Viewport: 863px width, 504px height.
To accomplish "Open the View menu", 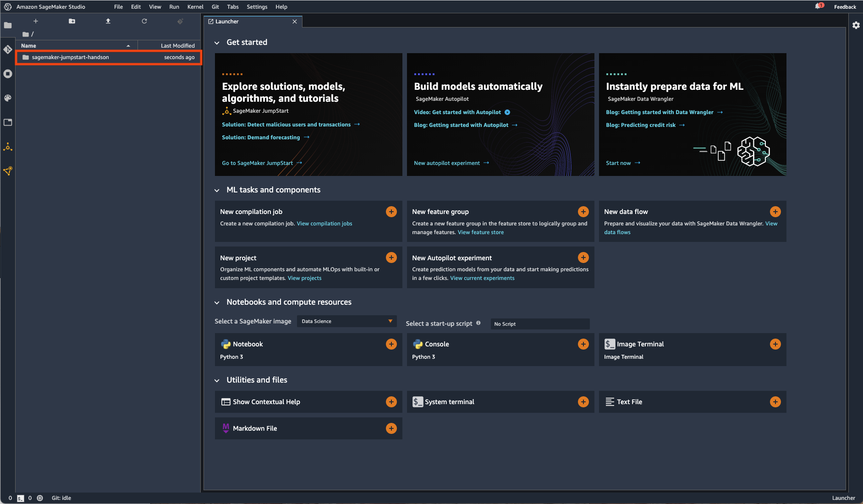I will tap(155, 7).
